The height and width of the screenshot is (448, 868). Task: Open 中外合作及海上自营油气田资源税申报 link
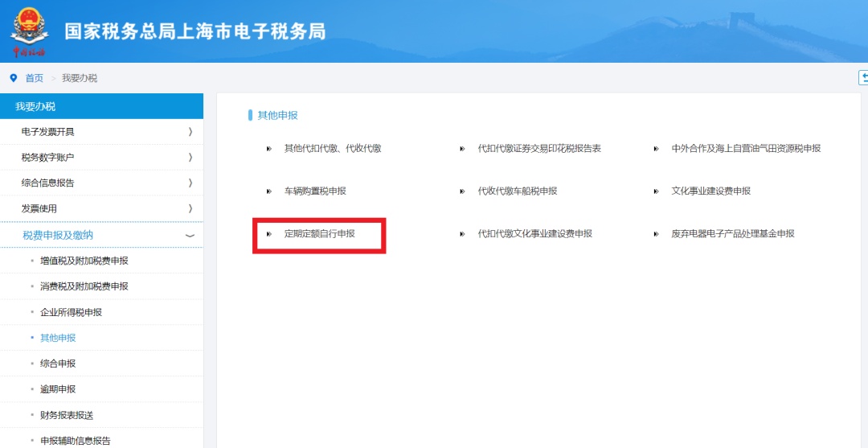746,149
